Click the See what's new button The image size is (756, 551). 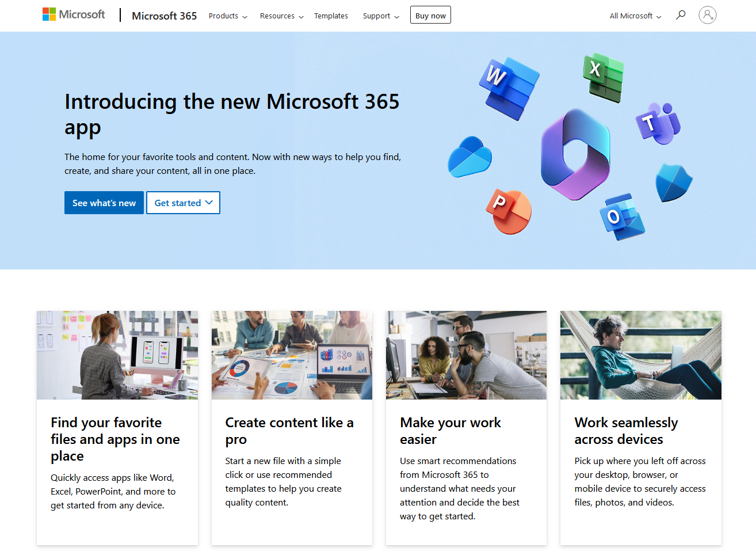point(104,203)
